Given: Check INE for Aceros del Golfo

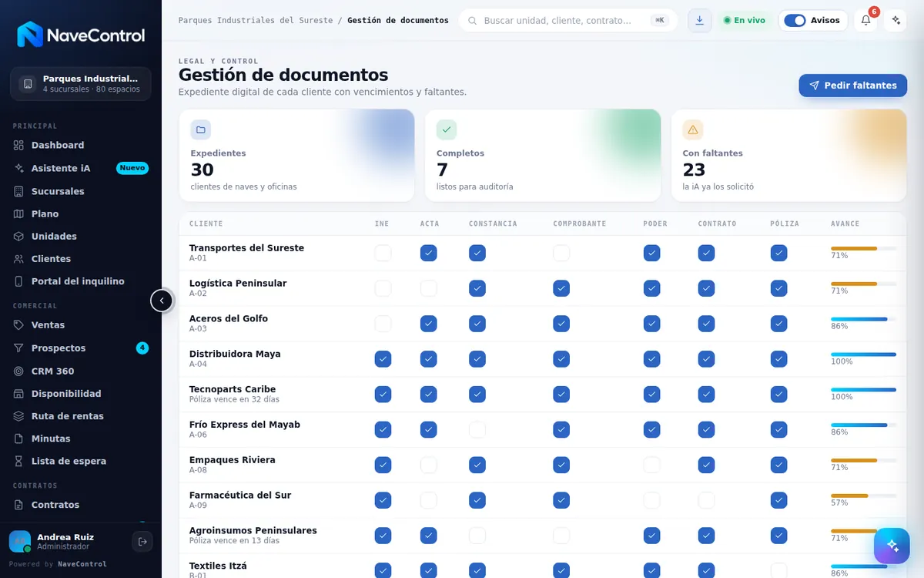Looking at the screenshot, I should (x=383, y=324).
